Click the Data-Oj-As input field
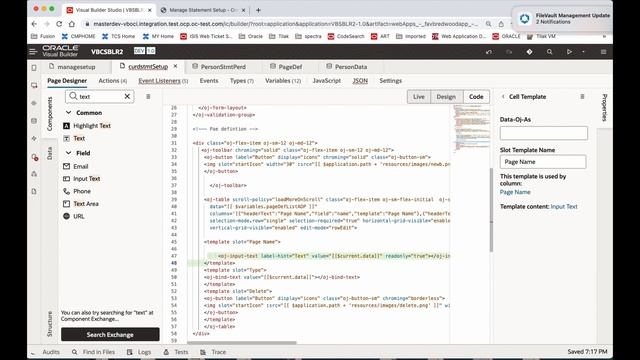Image resolution: width=640 pixels, height=360 pixels. [x=544, y=133]
